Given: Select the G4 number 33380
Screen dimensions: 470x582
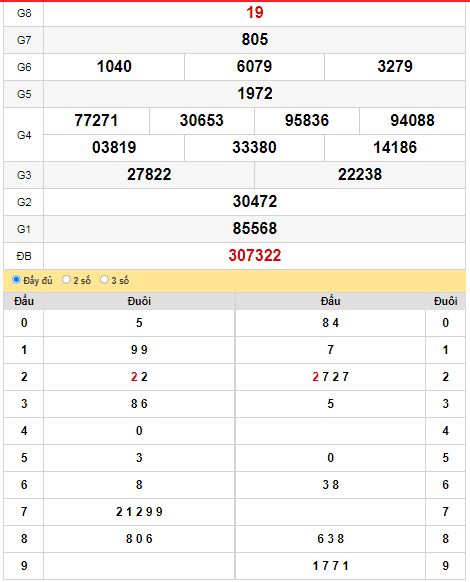Looking at the screenshot, I should [254, 148].
